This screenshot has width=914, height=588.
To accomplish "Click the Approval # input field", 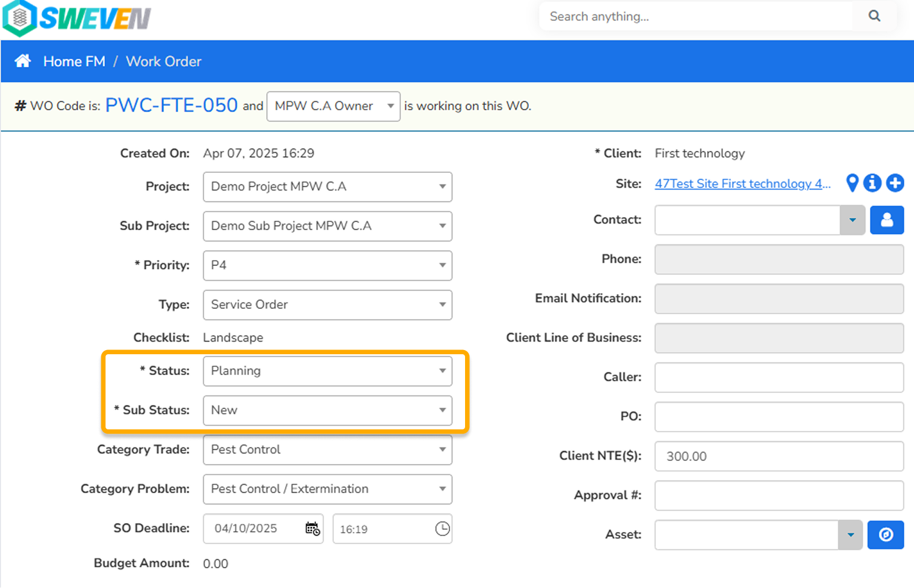I will [779, 496].
